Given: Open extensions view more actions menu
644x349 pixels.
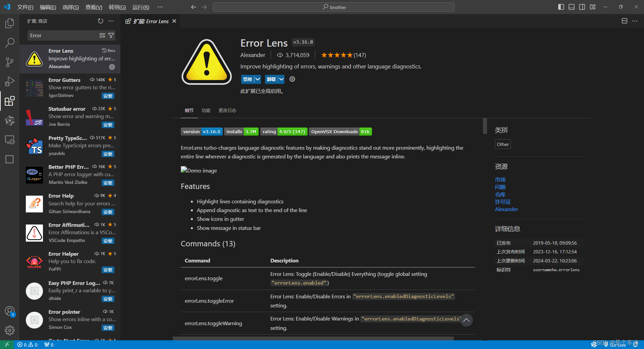Looking at the screenshot, I should pos(111,21).
